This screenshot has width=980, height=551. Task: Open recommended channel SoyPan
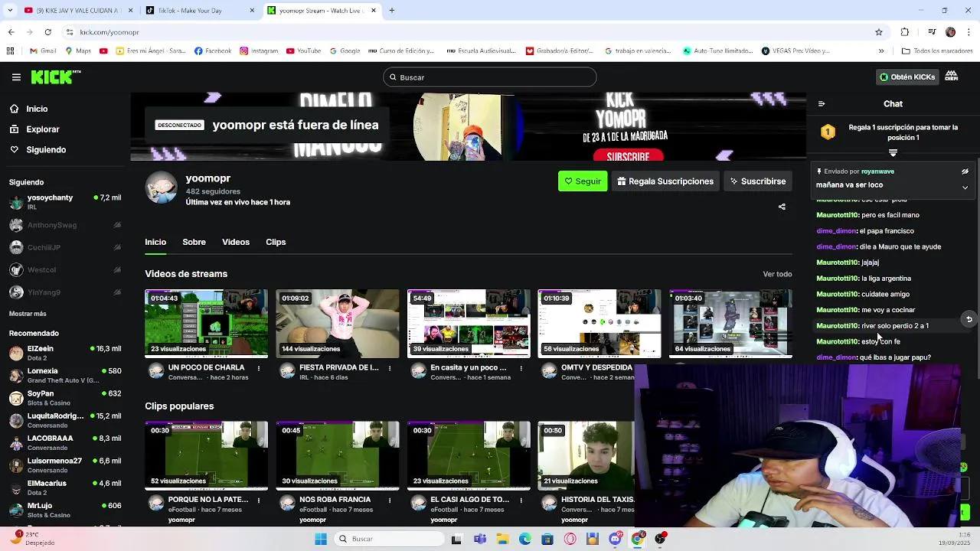(64, 398)
